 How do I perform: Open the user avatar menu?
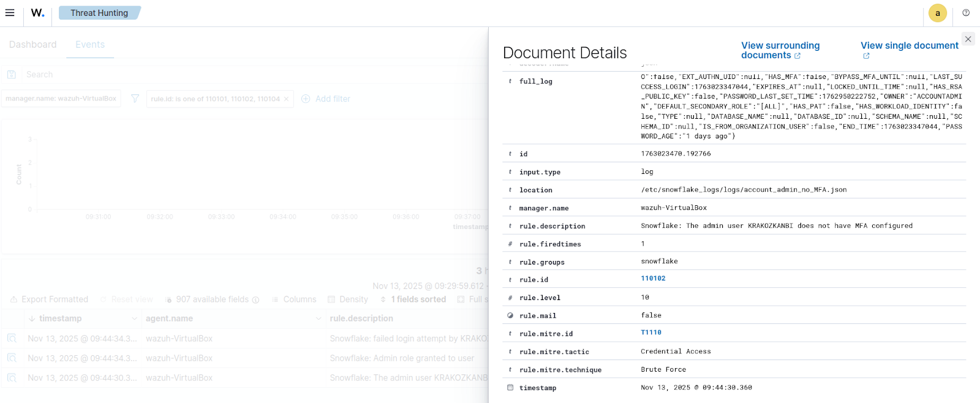[937, 13]
